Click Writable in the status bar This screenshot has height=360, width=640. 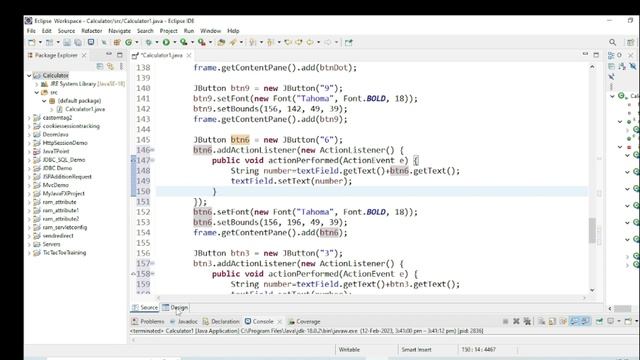(349, 349)
